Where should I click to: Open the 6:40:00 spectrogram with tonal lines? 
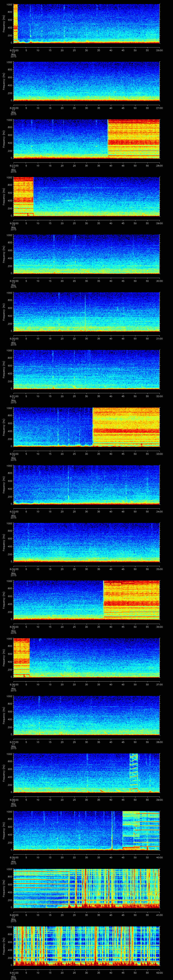point(86,888)
